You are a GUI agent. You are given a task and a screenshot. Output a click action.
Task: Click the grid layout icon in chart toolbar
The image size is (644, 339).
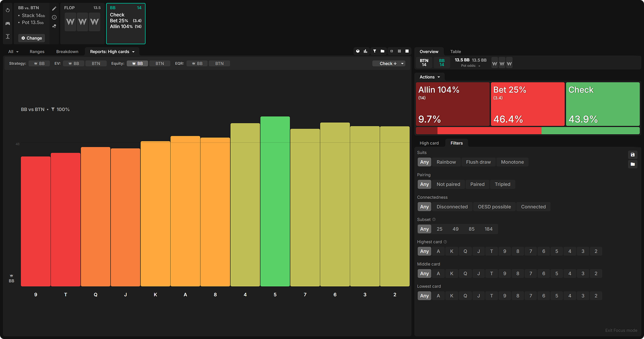[399, 51]
